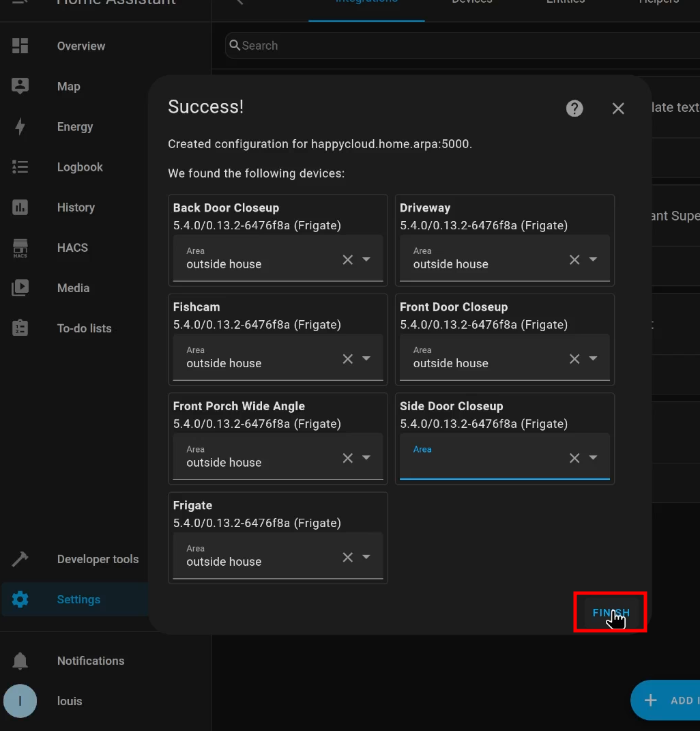Expand Front Door Closeup area dropdown
This screenshot has height=731, width=700.
pyautogui.click(x=593, y=358)
